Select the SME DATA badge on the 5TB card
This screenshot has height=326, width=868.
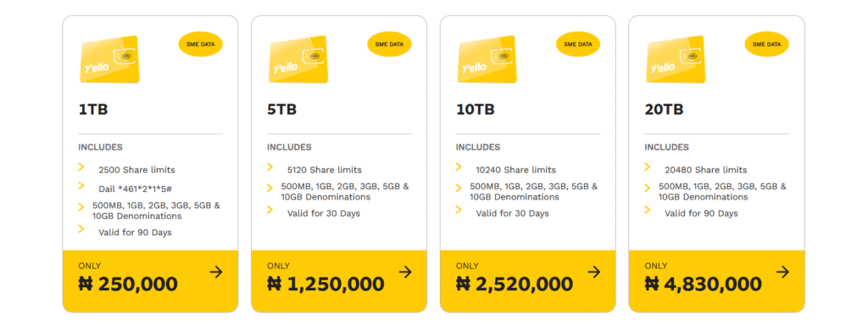389,44
